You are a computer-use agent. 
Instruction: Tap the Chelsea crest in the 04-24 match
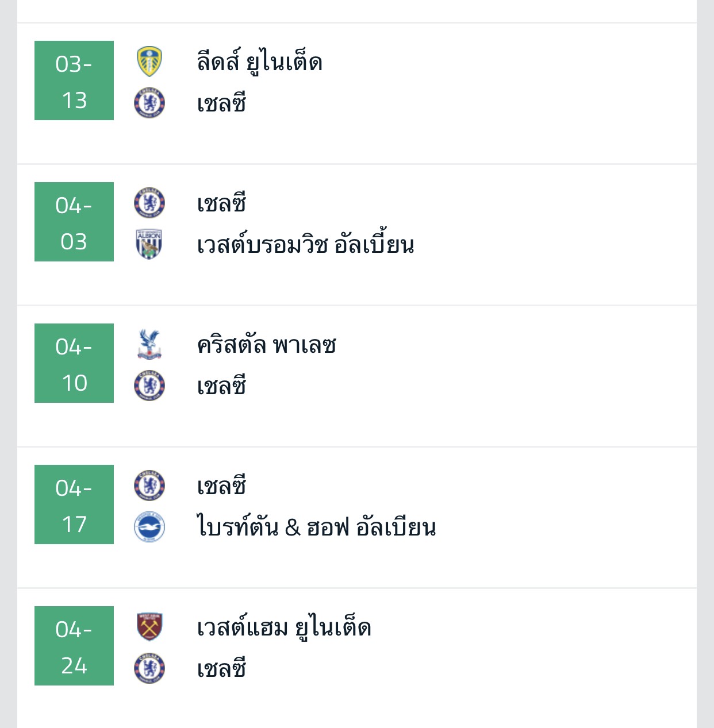pyautogui.click(x=149, y=668)
